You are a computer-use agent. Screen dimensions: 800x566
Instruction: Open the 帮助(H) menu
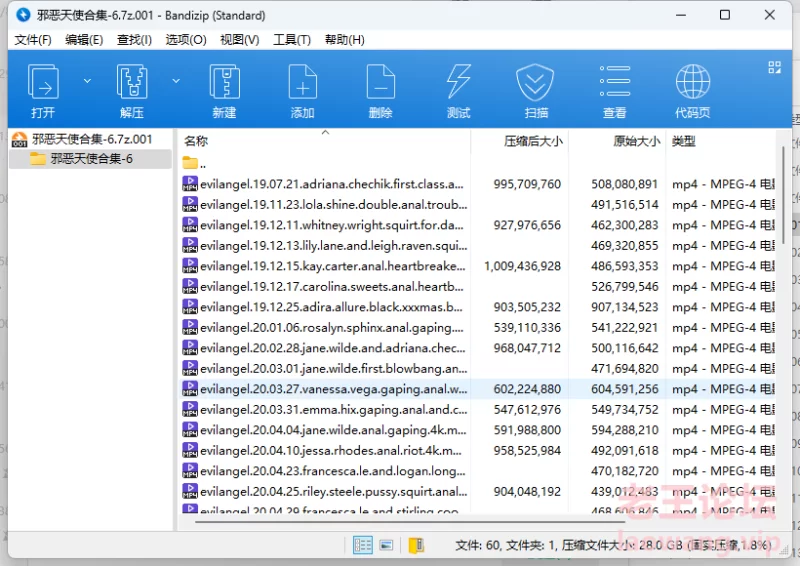coord(344,40)
